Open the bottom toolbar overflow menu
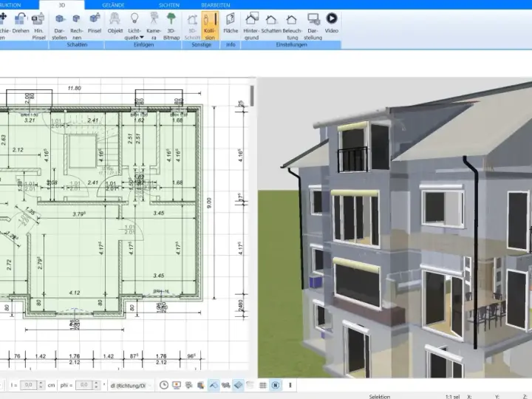 coord(290,385)
